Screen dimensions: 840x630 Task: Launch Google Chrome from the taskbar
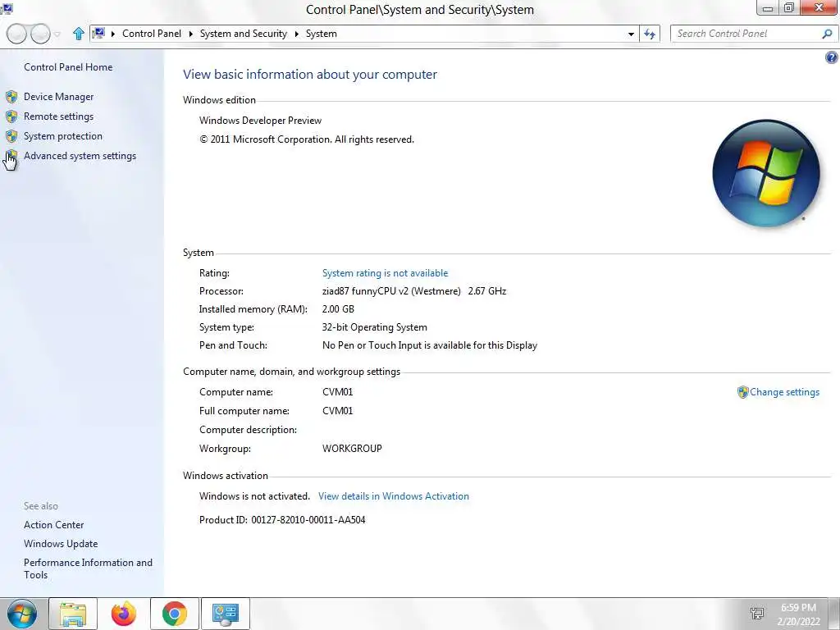(175, 614)
